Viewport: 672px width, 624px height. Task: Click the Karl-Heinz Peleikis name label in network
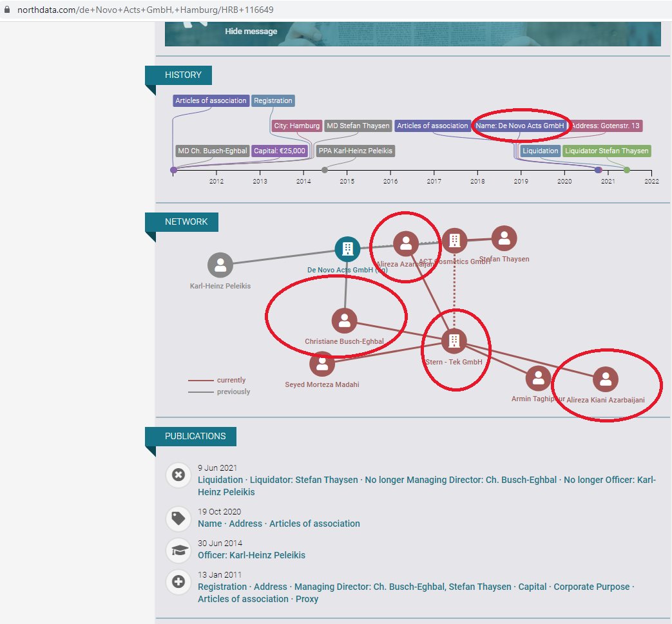coord(220,286)
